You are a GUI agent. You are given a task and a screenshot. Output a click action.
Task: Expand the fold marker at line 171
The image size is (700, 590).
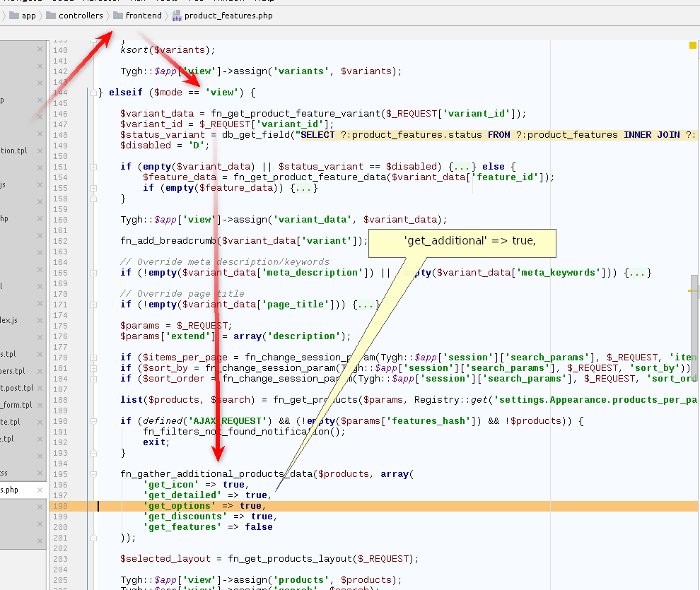click(x=94, y=305)
